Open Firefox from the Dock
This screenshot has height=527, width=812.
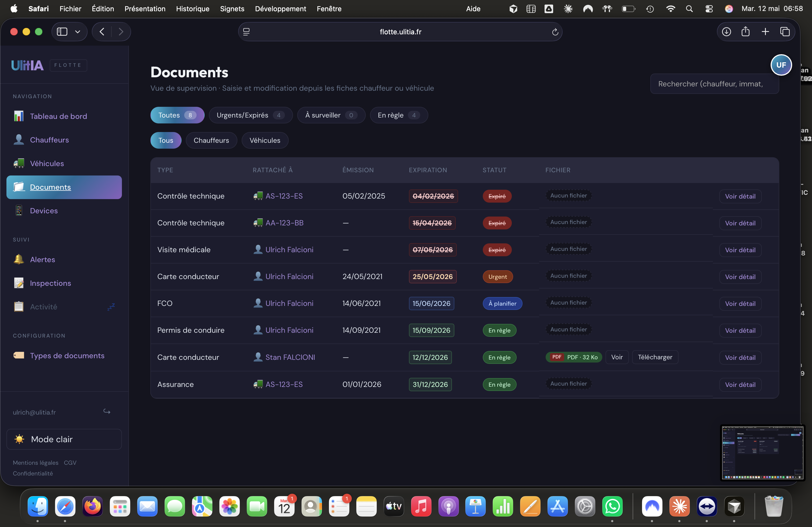pyautogui.click(x=92, y=507)
